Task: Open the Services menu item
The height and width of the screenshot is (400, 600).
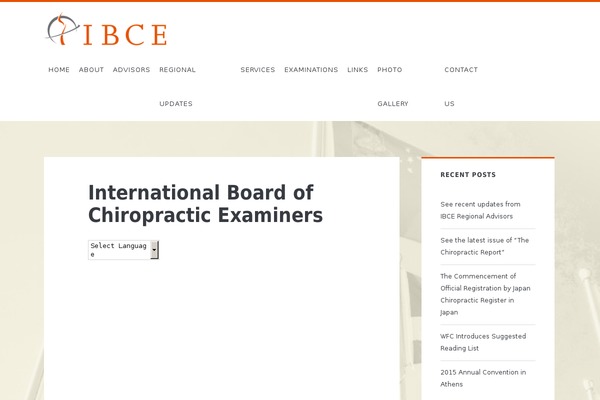Action: (x=258, y=70)
